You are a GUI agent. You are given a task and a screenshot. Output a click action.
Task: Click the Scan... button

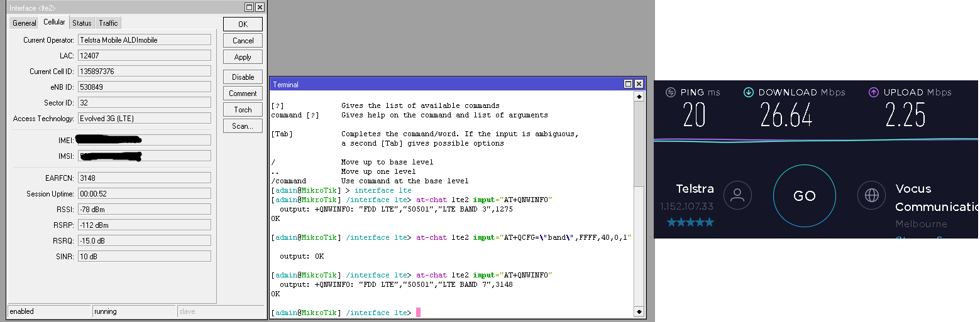pos(243,126)
